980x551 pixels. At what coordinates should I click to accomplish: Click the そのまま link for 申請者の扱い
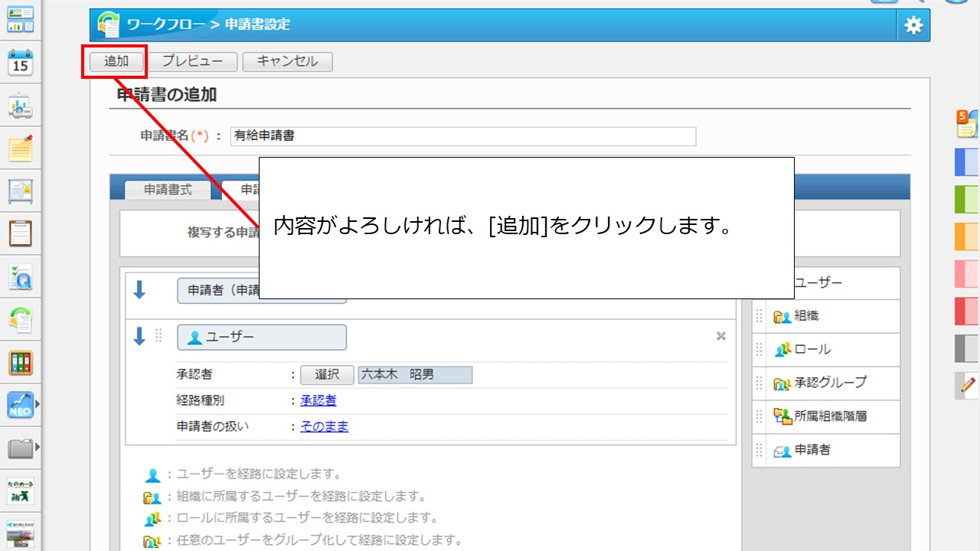pyautogui.click(x=324, y=426)
